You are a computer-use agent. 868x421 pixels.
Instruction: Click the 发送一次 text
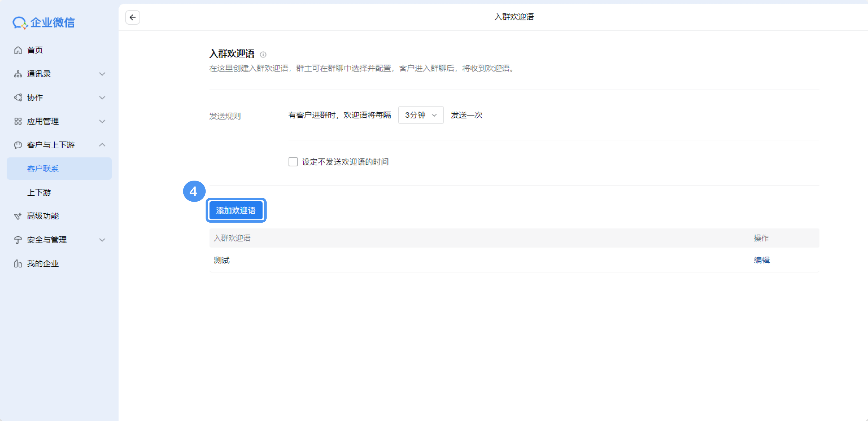(x=467, y=115)
